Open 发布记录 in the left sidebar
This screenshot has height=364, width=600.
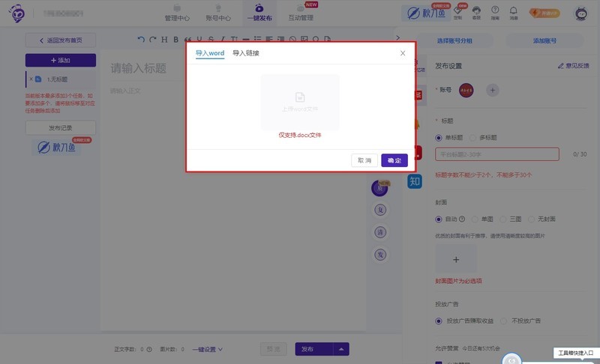click(x=61, y=128)
